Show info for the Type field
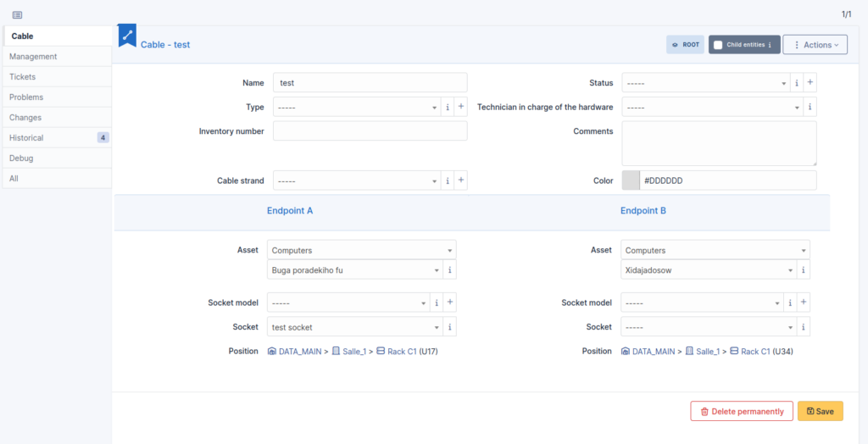The height and width of the screenshot is (444, 868). (x=448, y=107)
